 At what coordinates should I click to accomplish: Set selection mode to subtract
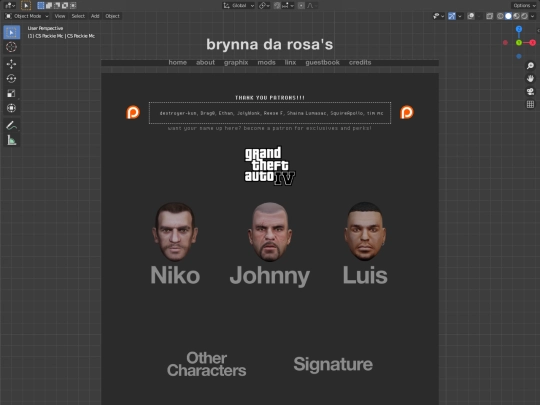click(x=56, y=6)
